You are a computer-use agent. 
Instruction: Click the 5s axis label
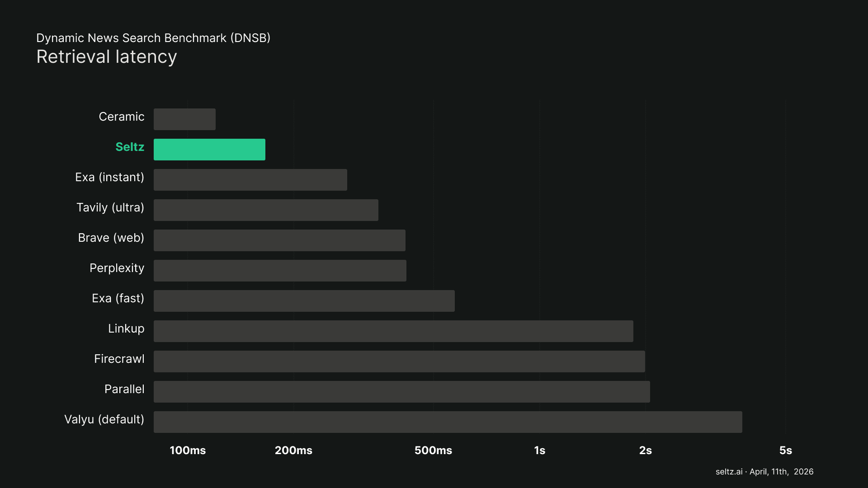pyautogui.click(x=785, y=450)
